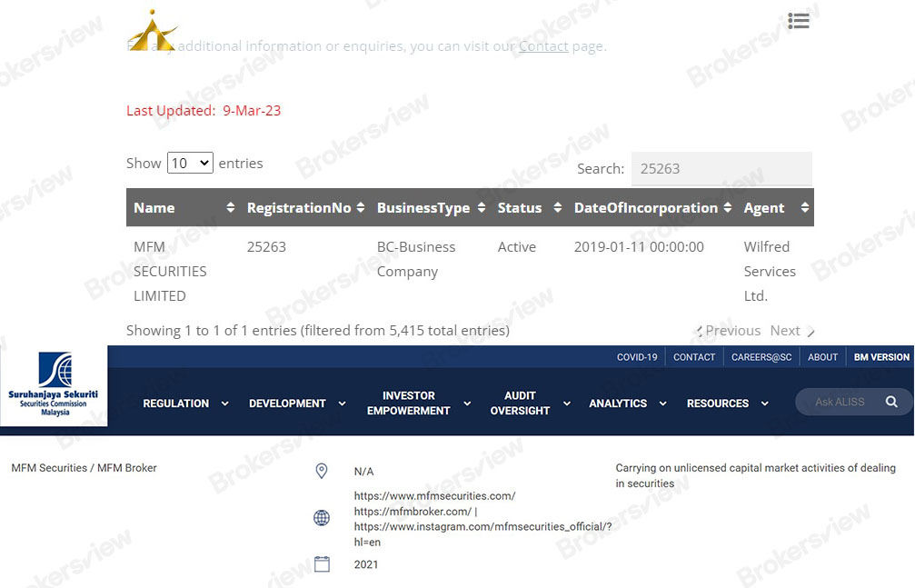This screenshot has width=915, height=588.
Task: Expand the Development menu chevron
Action: point(342,404)
